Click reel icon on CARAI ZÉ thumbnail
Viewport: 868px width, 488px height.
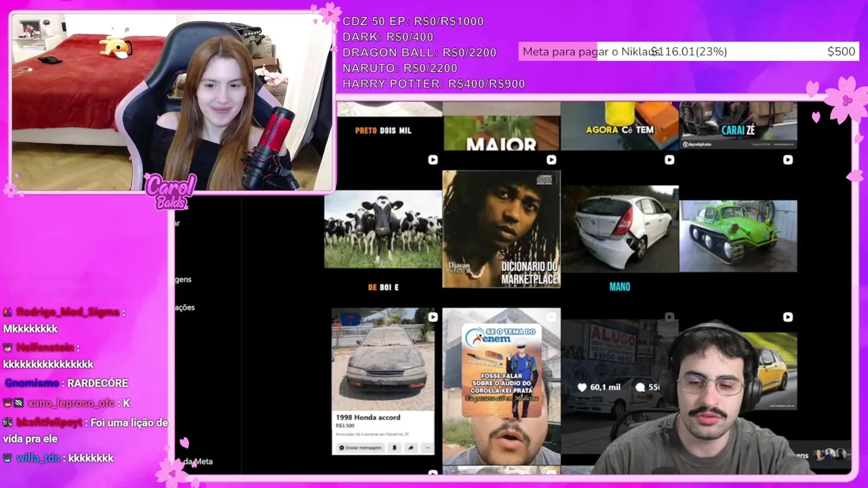coord(787,160)
